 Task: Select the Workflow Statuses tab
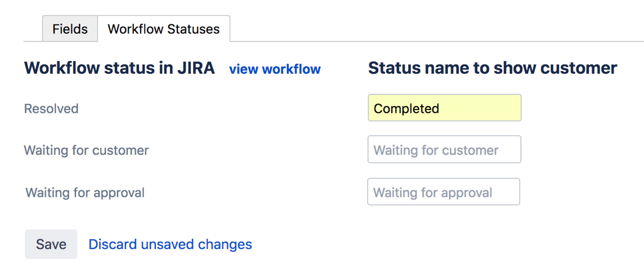[x=163, y=29]
